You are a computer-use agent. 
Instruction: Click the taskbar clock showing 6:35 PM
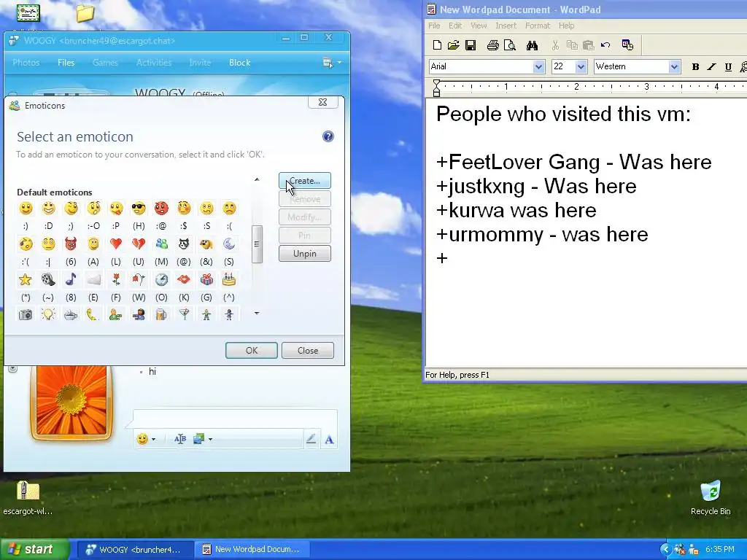pos(720,550)
